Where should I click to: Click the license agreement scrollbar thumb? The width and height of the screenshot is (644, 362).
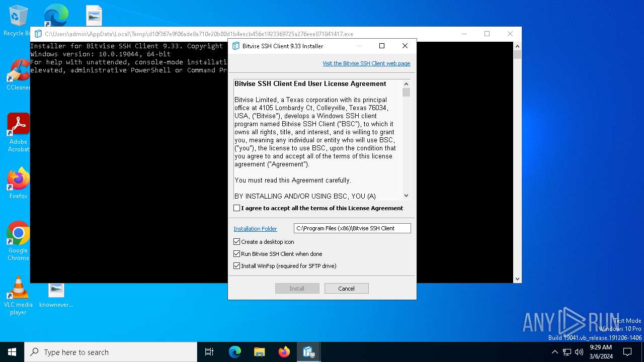pyautogui.click(x=406, y=93)
